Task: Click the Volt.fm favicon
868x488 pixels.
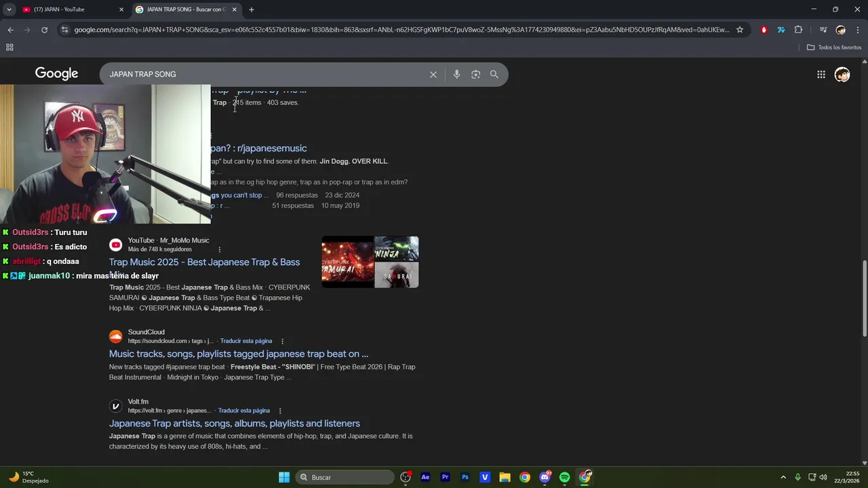Action: pyautogui.click(x=116, y=406)
